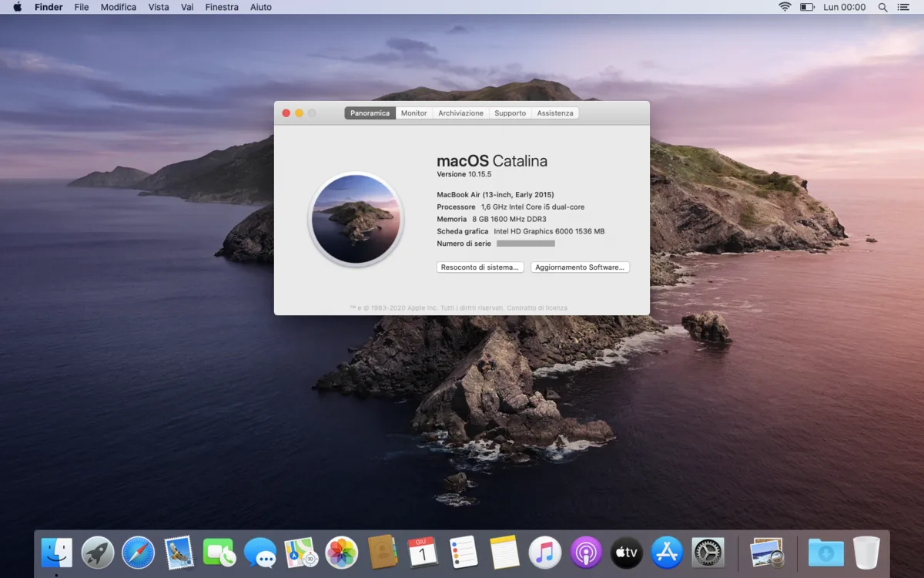This screenshot has width=924, height=578.
Task: Open Calendar icon showing GIU 1
Action: (423, 553)
